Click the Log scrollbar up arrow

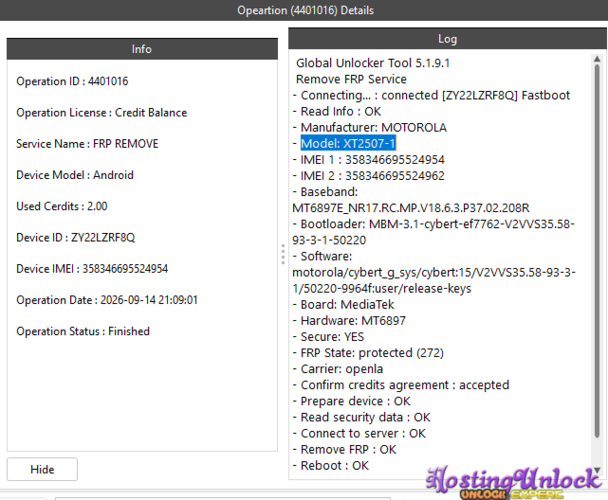[x=597, y=59]
